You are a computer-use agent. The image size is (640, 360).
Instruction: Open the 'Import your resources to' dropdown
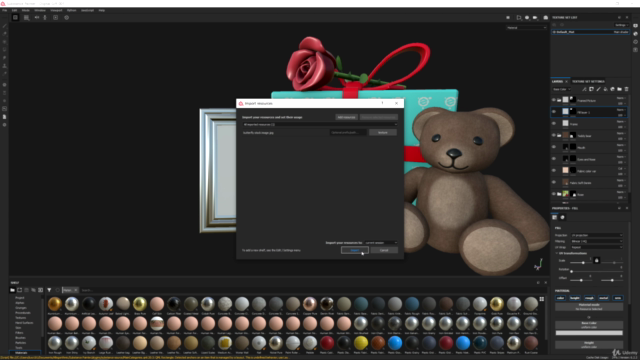(x=380, y=243)
